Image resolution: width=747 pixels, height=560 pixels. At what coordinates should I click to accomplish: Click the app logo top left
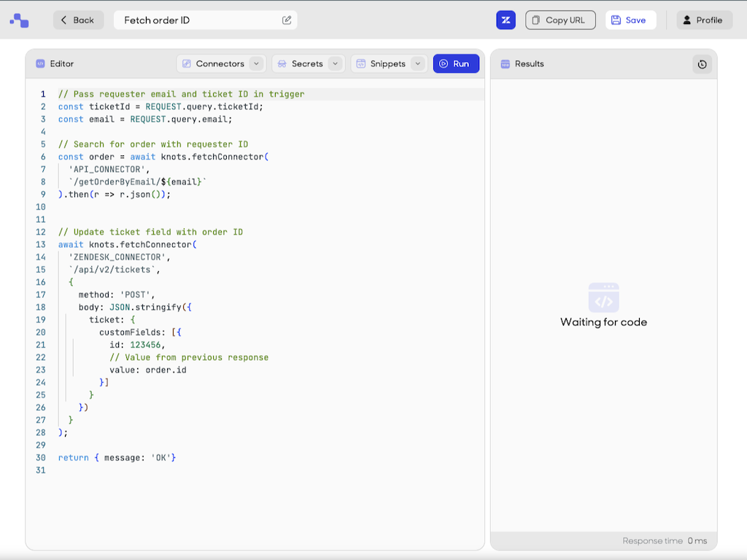pyautogui.click(x=18, y=20)
